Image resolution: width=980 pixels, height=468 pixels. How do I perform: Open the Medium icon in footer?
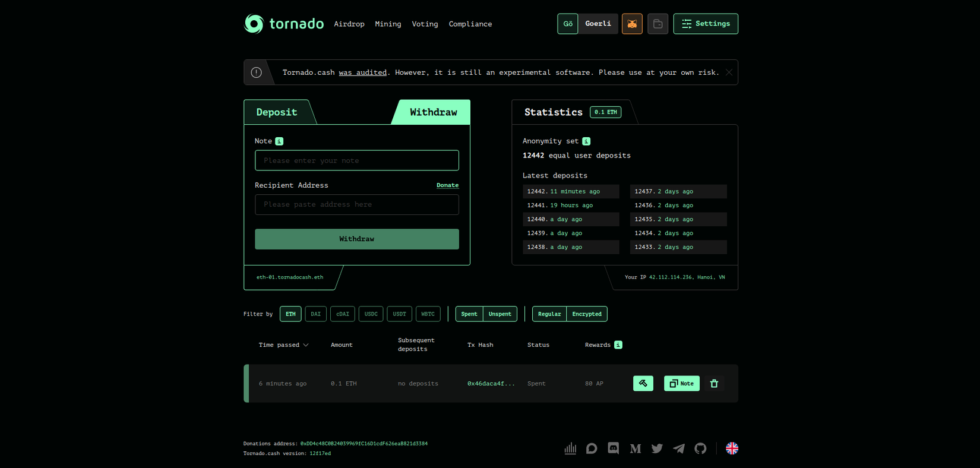tap(636, 448)
